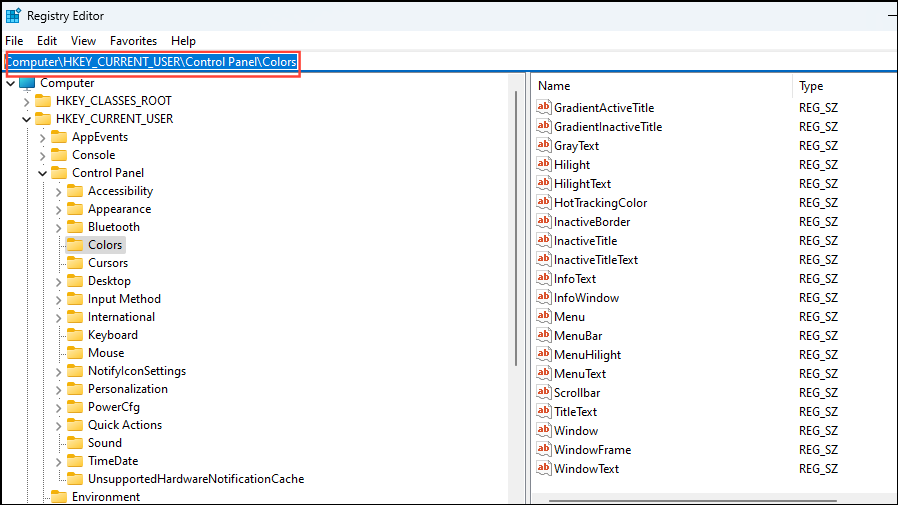898x505 pixels.
Task: Click the values pane horizontal scrollbar
Action: point(693,501)
